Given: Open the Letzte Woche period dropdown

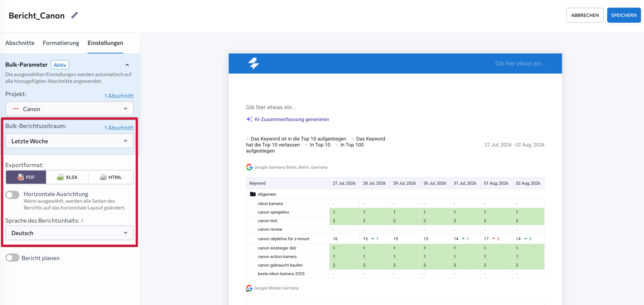Looking at the screenshot, I should point(69,141).
